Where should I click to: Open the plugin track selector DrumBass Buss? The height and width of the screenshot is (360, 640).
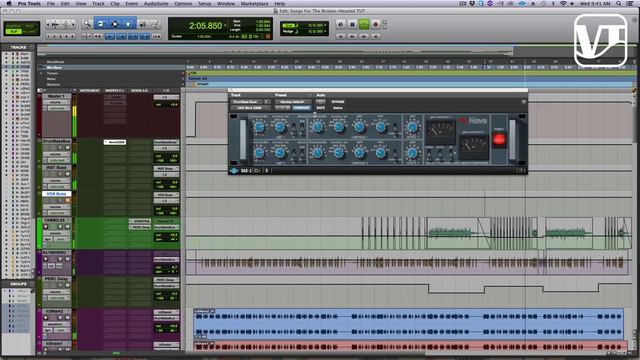247,102
